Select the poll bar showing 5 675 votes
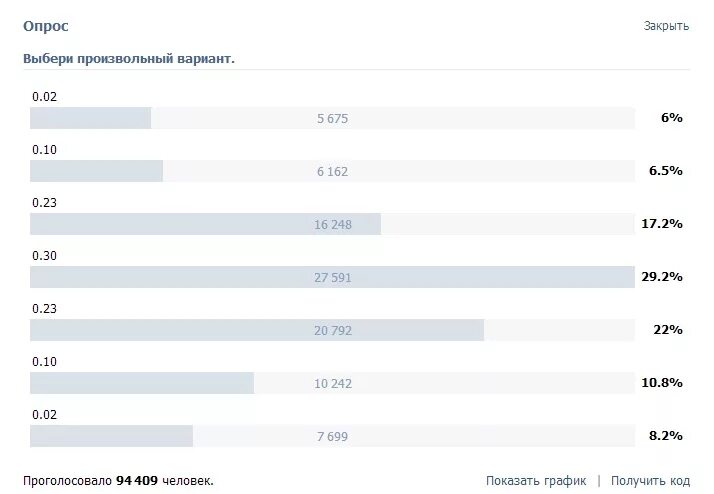Viewport: 714px width, 494px height. pyautogui.click(x=332, y=118)
